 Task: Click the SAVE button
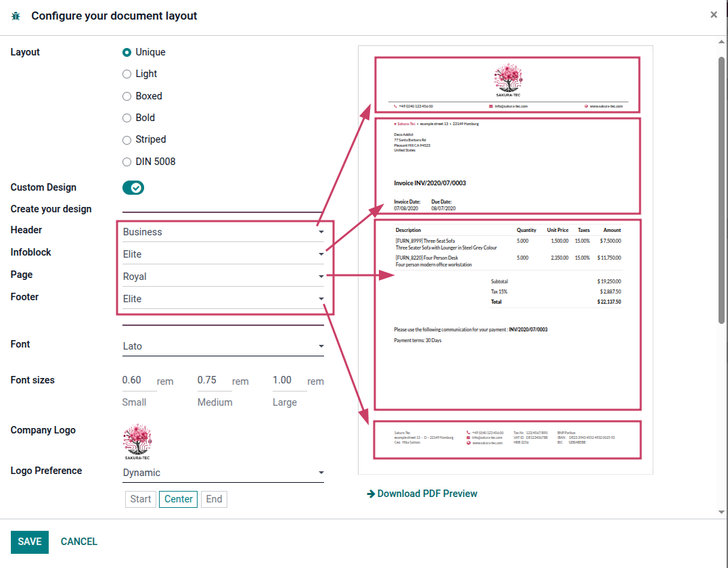pyautogui.click(x=30, y=542)
